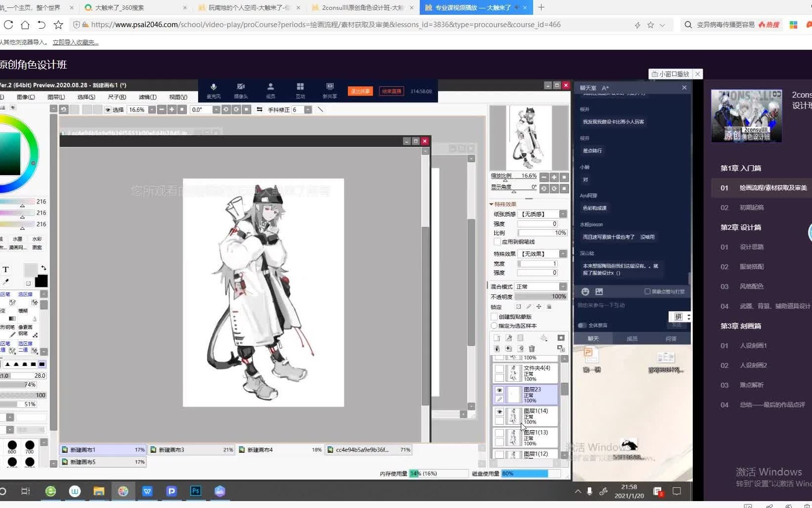Toggle visibility of folder 文件夹4(4)
This screenshot has height=508, width=812.
(x=499, y=369)
